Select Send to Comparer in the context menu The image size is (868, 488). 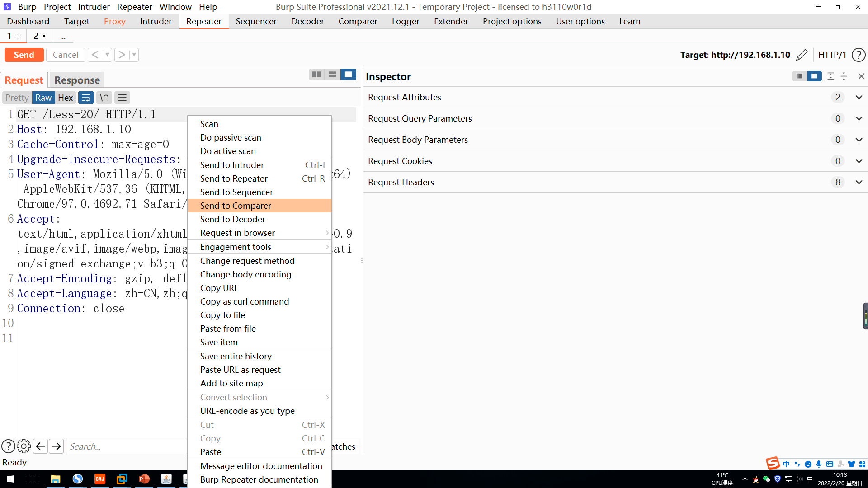pyautogui.click(x=236, y=206)
